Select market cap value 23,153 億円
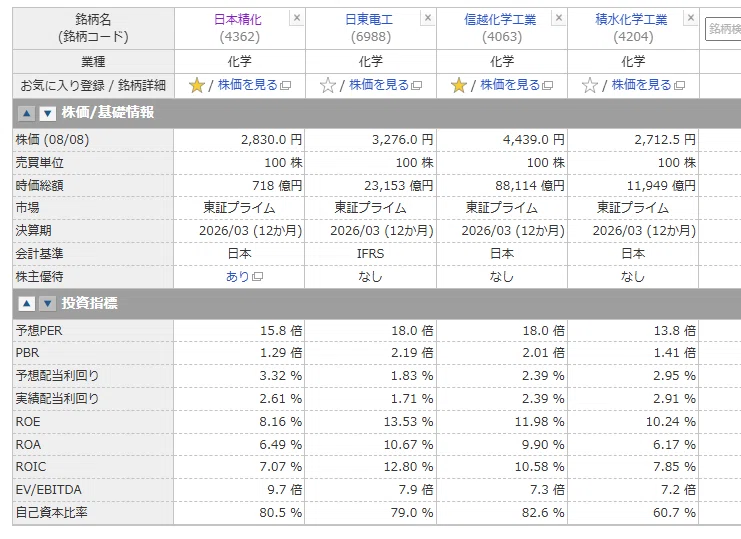Image resolution: width=741 pixels, height=539 pixels. tap(398, 186)
